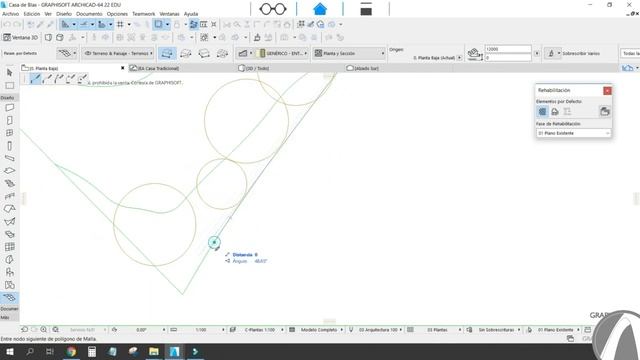Click the blue home icon at top center
Screen dimensions: 640x360
point(320,9)
